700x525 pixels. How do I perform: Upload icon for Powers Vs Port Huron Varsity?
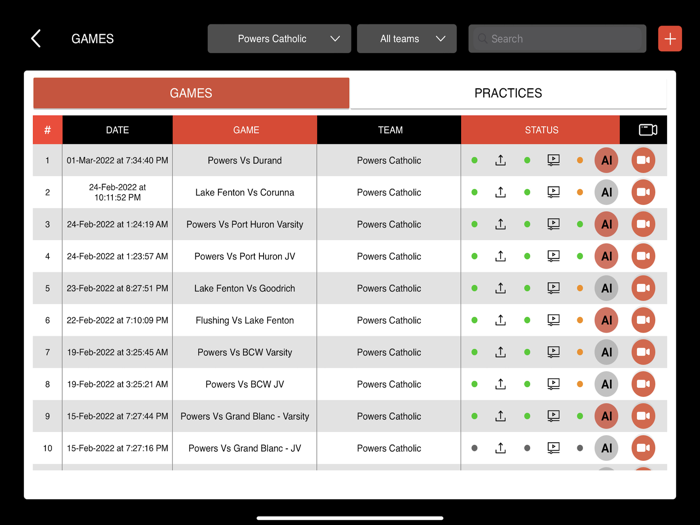[x=500, y=224]
